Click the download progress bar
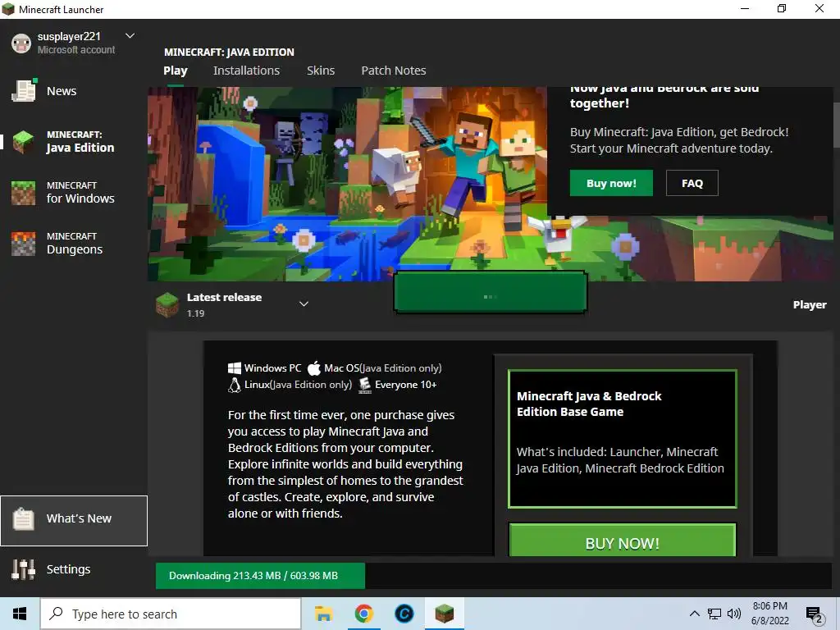 coord(493,576)
